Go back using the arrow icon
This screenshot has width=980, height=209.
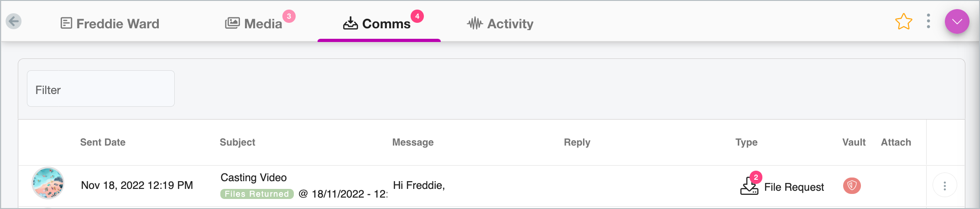click(14, 21)
